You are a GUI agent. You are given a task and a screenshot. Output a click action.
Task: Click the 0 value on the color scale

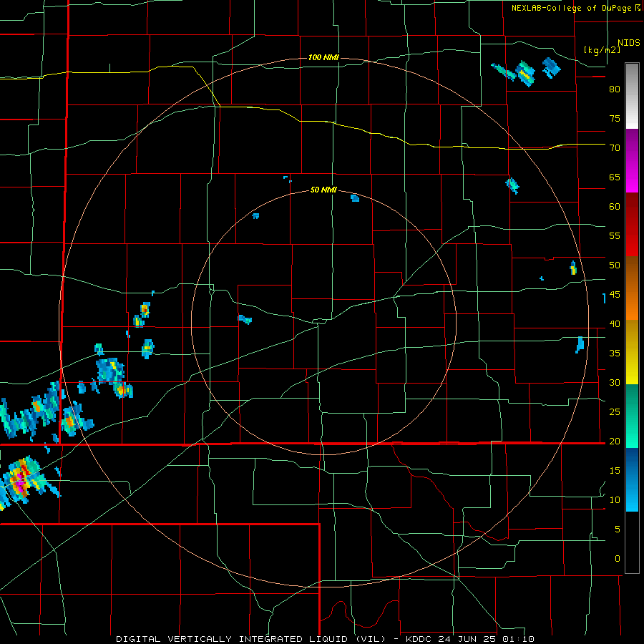[x=618, y=559]
